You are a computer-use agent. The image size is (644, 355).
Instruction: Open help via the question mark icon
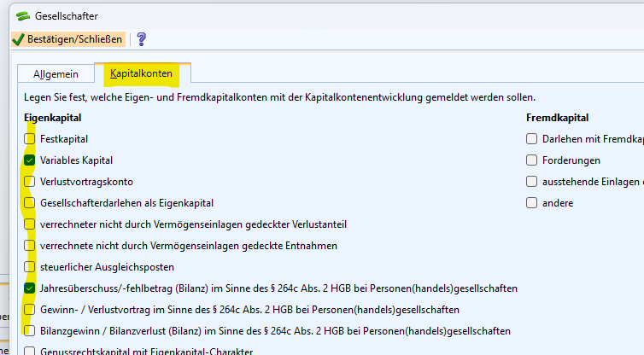pos(142,39)
